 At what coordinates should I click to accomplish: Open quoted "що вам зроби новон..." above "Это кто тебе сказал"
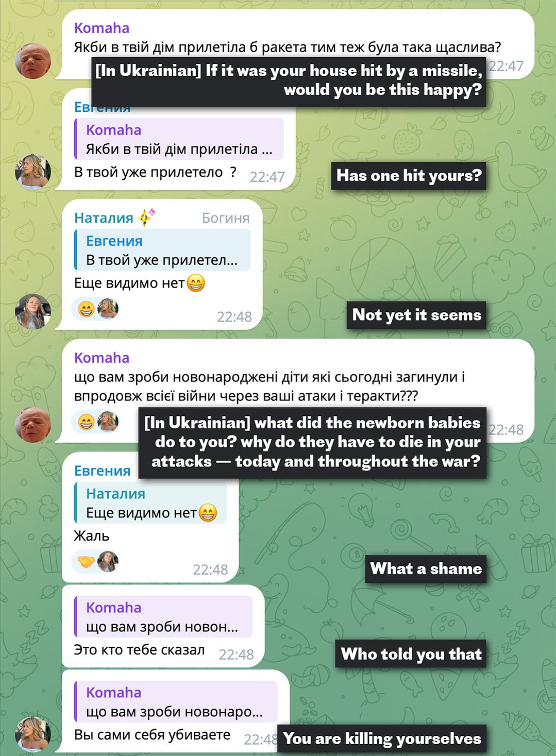click(163, 617)
